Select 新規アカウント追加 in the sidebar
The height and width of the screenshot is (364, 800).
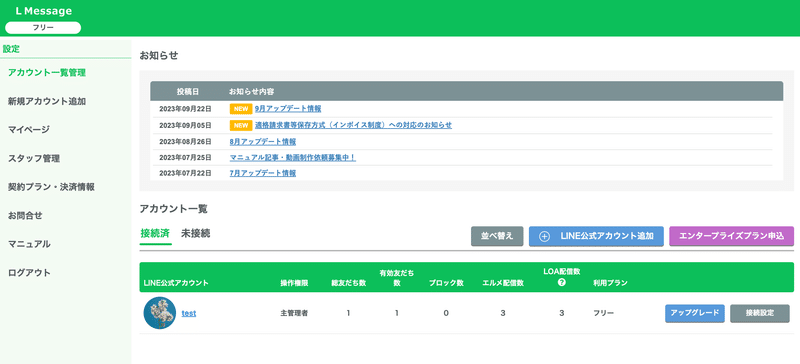pos(47,101)
